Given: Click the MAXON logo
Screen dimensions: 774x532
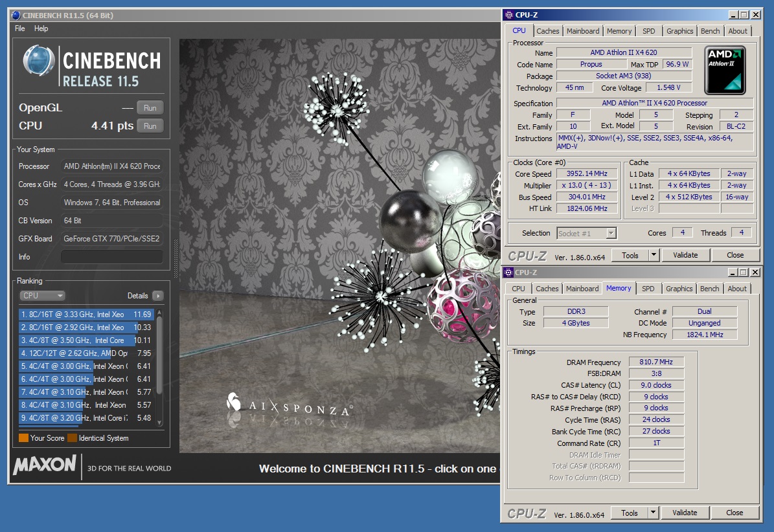Looking at the screenshot, I should pos(45,465).
